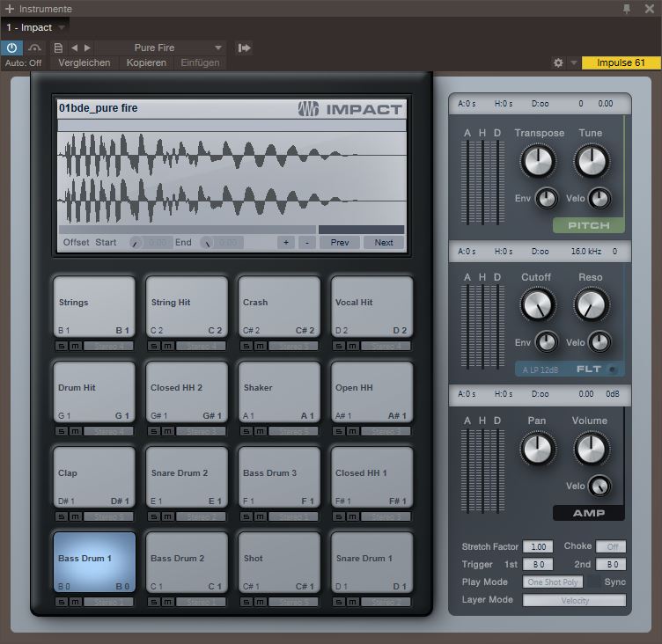Open the Choke Off dropdown

pyautogui.click(x=611, y=546)
